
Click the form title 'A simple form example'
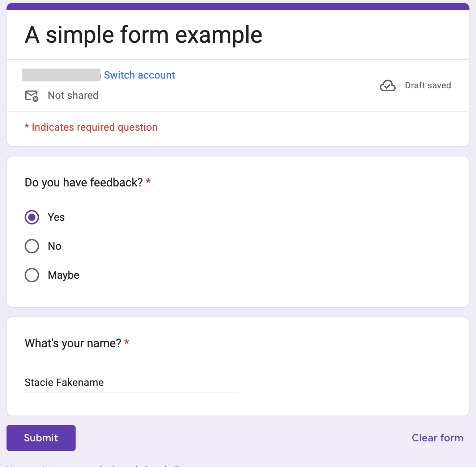pos(143,35)
